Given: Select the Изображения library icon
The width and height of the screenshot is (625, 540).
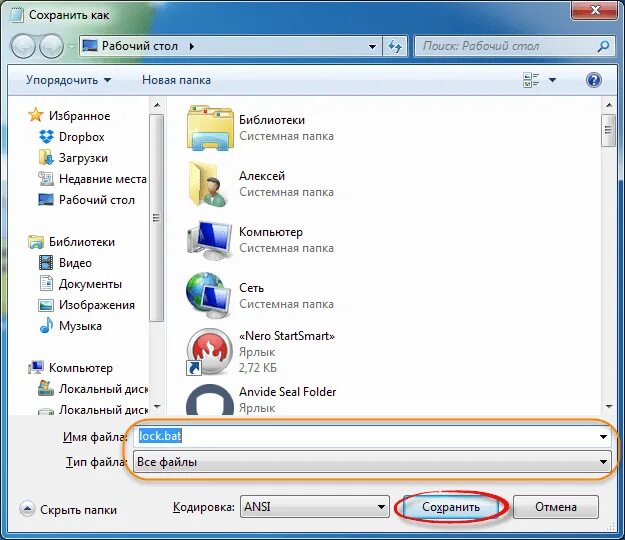Looking at the screenshot, I should click(46, 305).
